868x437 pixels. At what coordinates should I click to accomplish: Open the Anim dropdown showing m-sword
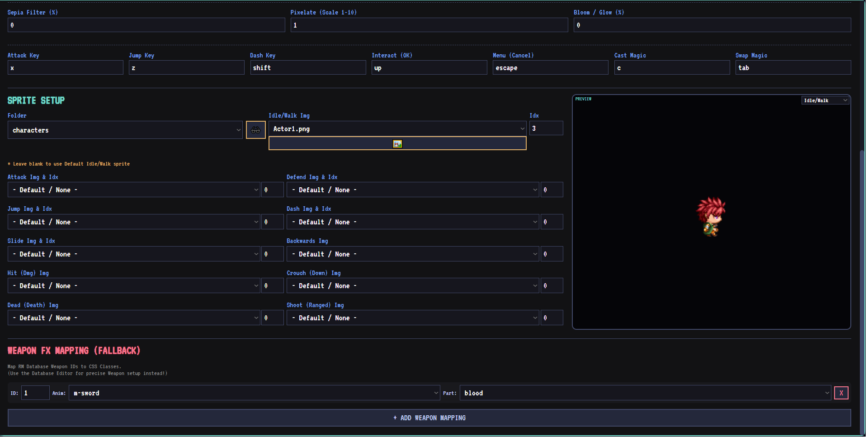coord(255,393)
